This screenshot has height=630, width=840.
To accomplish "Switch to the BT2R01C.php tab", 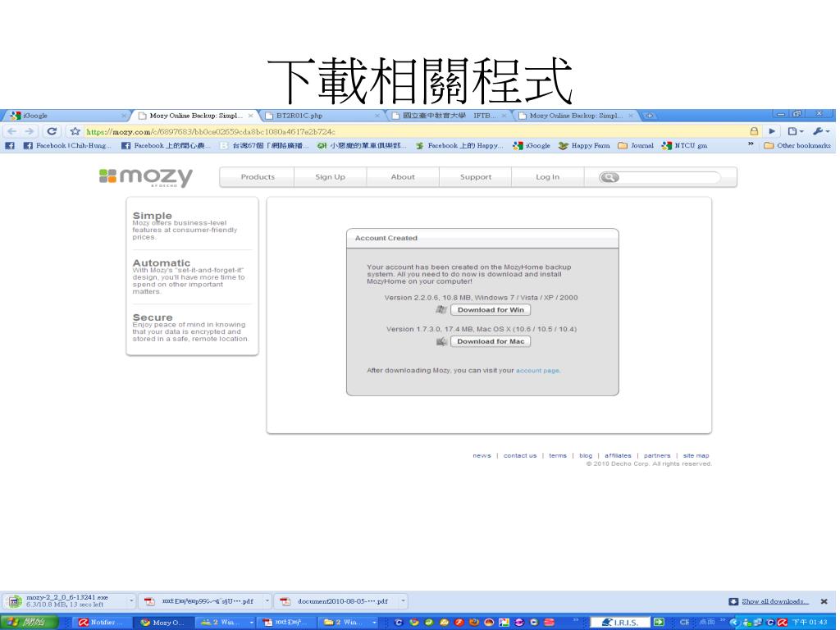I will [322, 116].
